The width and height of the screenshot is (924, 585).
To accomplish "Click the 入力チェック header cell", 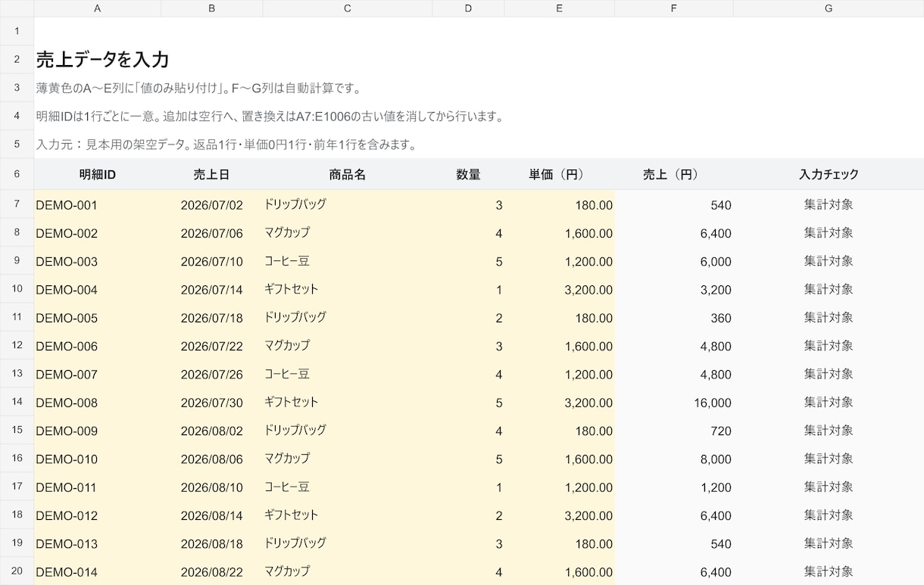I will 829,175.
